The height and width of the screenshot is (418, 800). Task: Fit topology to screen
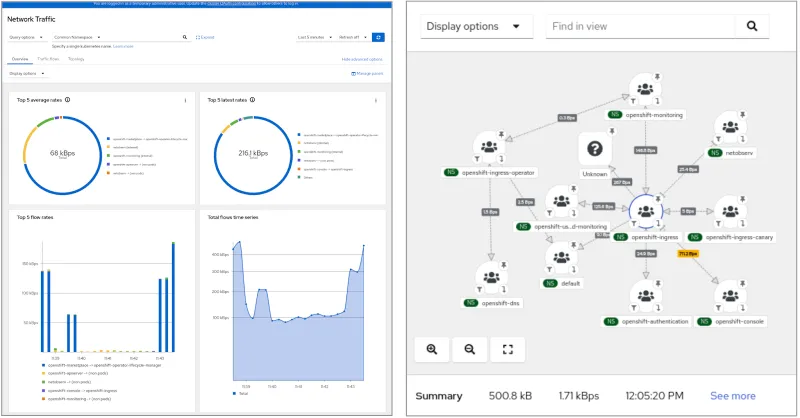(507, 350)
